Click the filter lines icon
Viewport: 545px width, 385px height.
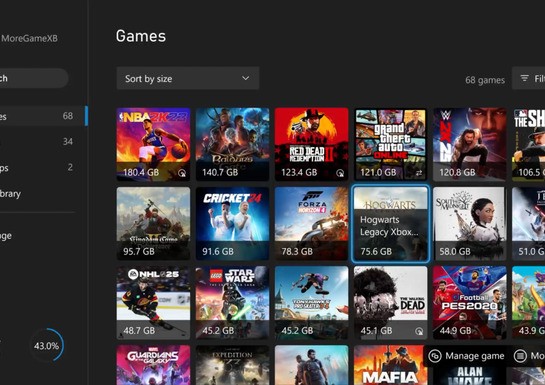[524, 78]
